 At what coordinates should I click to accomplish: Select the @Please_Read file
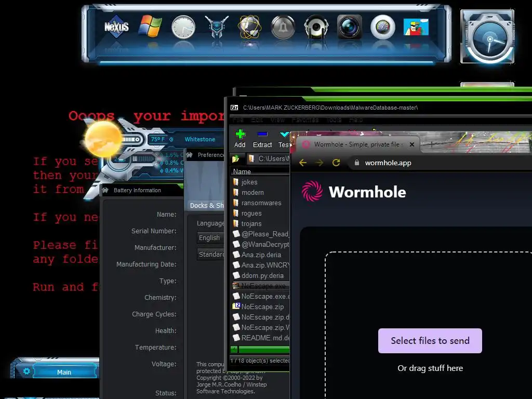tap(261, 234)
